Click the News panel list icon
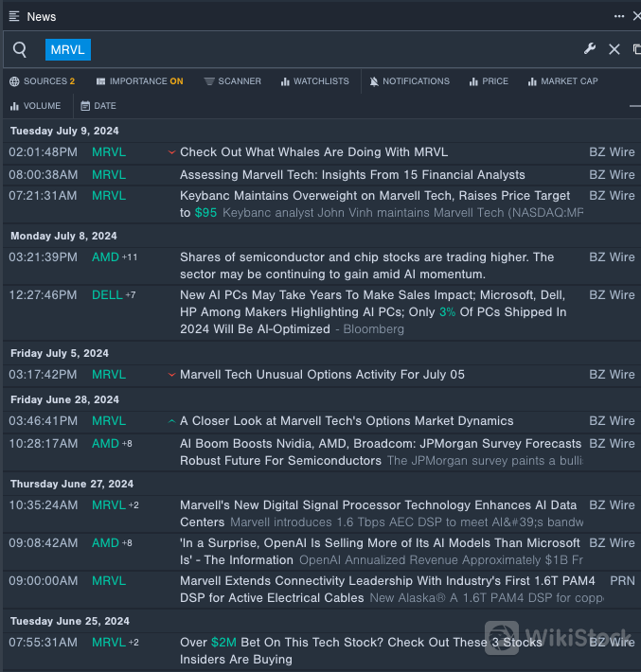This screenshot has height=672, width=641. click(14, 16)
